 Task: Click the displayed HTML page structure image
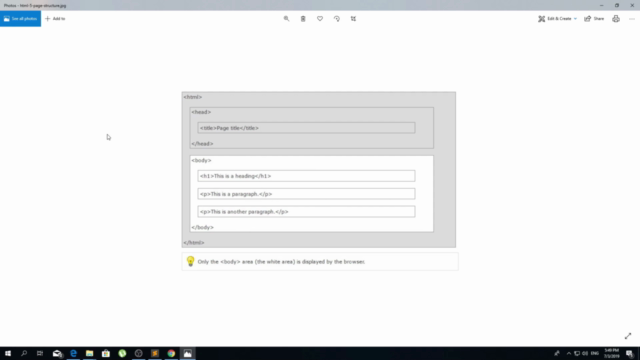(x=320, y=181)
